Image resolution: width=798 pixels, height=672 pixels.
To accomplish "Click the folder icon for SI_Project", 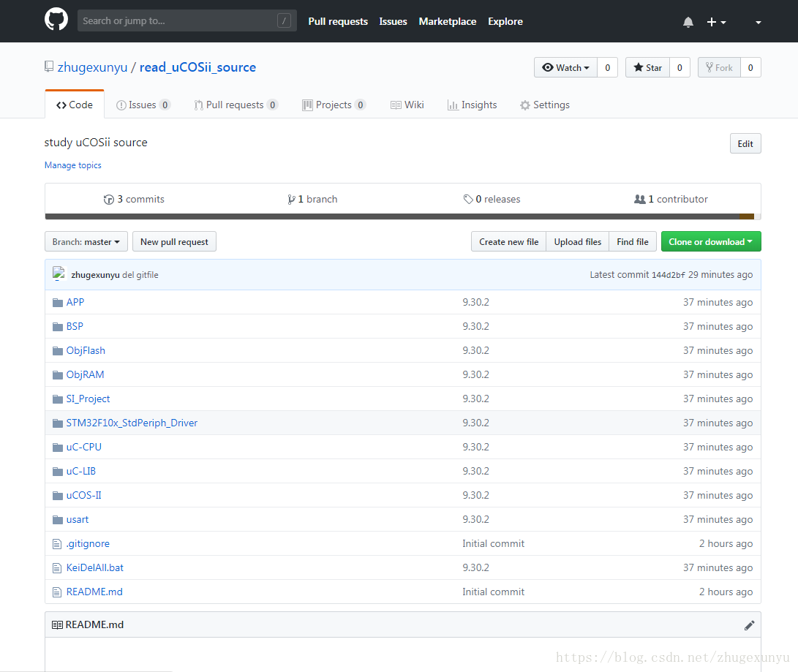I will coord(58,399).
